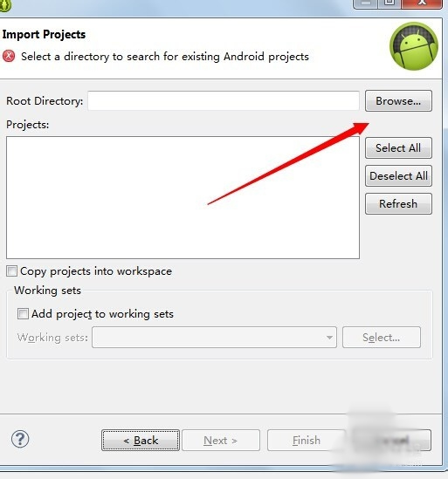Viewport: 448px width, 479px height.
Task: Refresh the projects list
Action: (398, 204)
